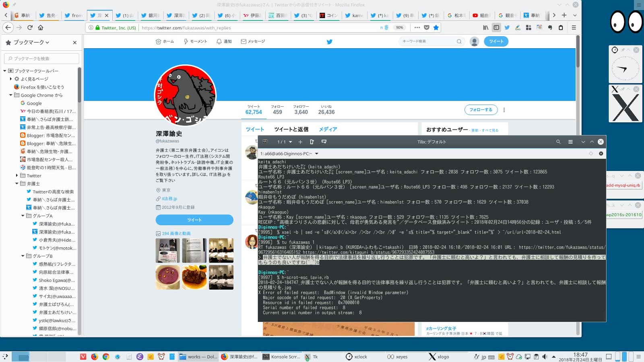
Task: Click the Twitter search magnifier icon
Action: pos(459,41)
